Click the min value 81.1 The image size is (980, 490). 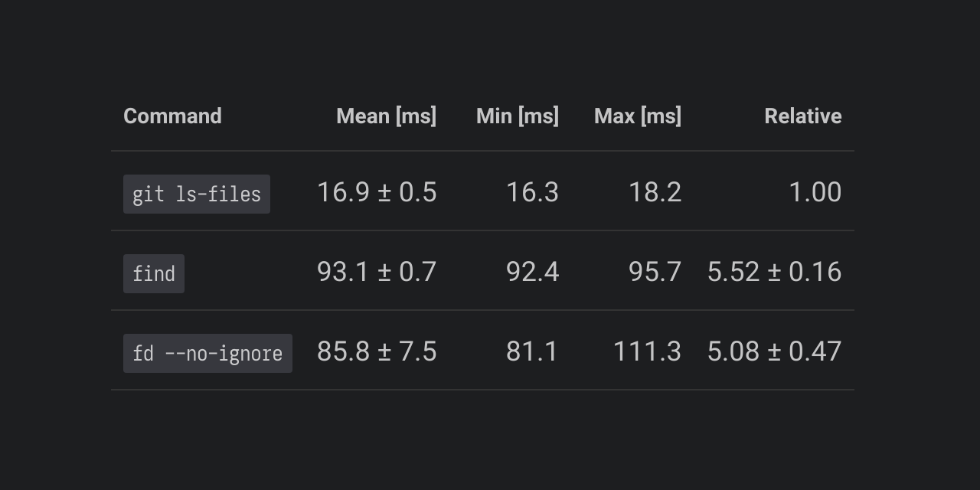532,351
